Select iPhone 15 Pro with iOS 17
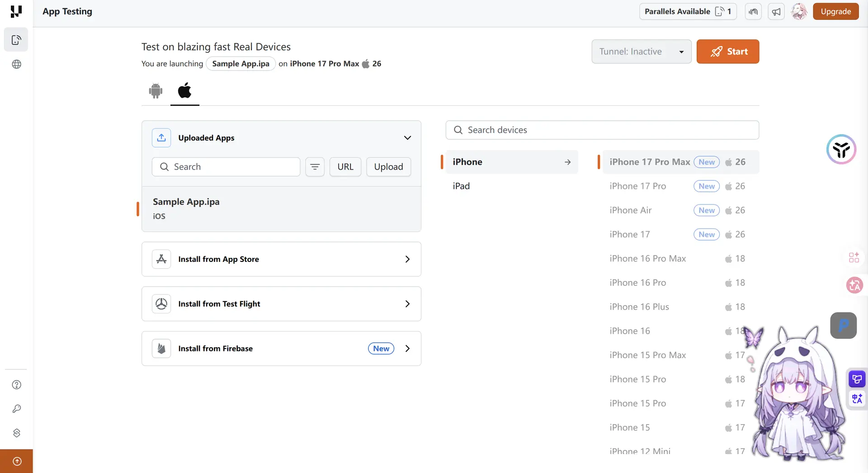This screenshot has width=868, height=473. click(x=681, y=403)
